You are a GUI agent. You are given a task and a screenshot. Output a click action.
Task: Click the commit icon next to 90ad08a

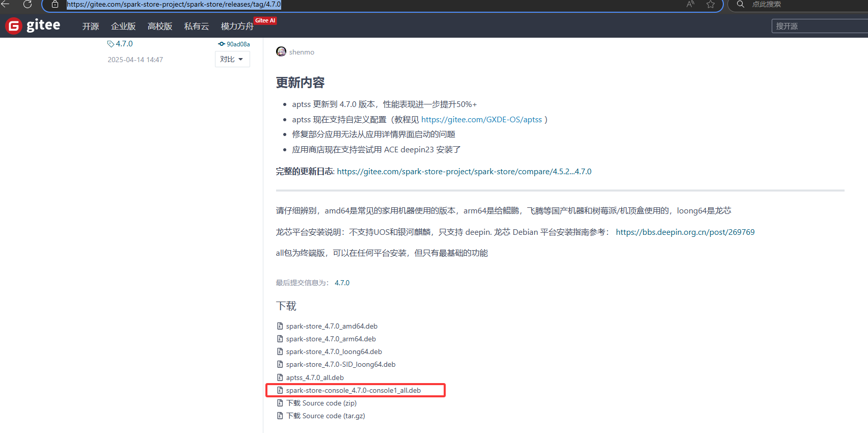pyautogui.click(x=222, y=44)
